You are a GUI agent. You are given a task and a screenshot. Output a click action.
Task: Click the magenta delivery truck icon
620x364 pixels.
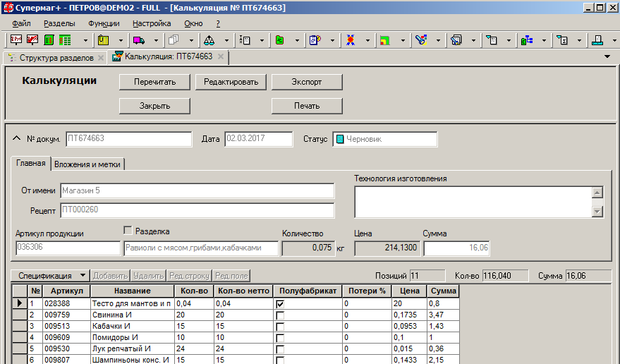139,40
